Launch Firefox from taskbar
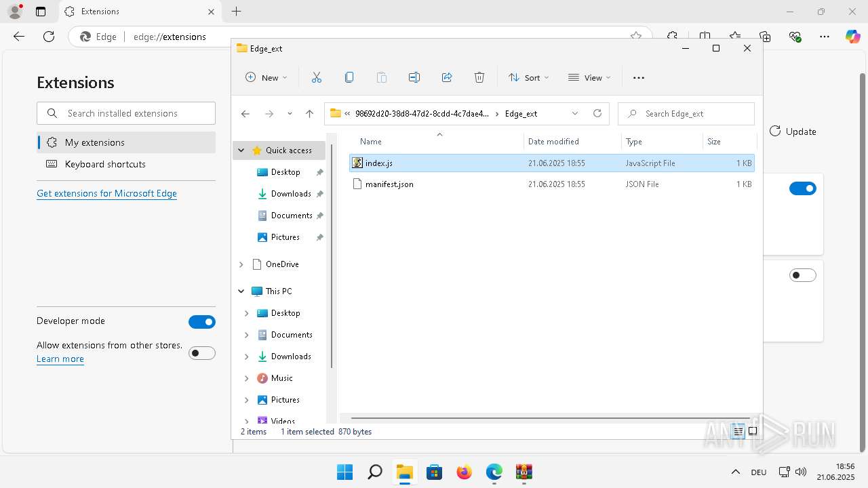This screenshot has width=868, height=488. point(465,472)
